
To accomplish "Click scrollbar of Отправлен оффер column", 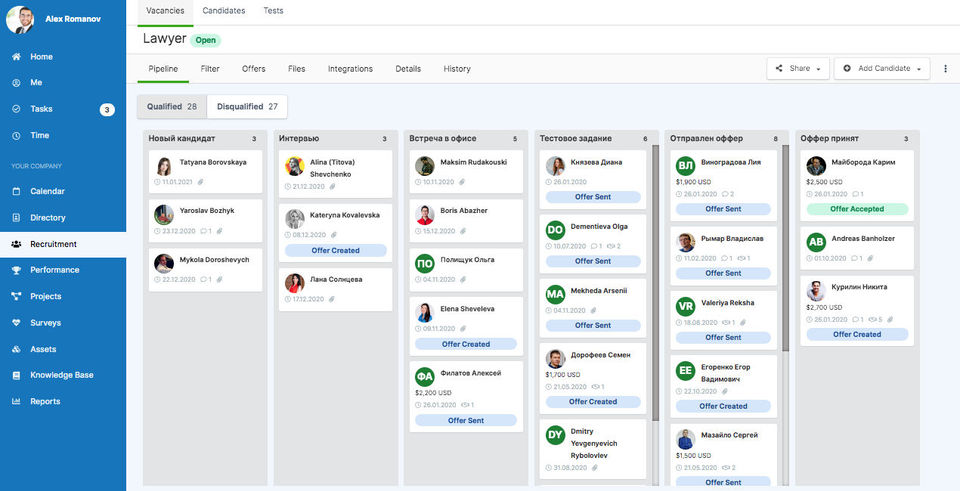I will click(786, 248).
